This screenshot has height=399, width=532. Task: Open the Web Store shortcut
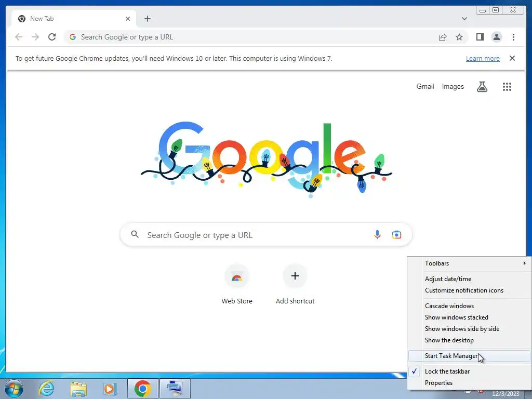pyautogui.click(x=237, y=285)
